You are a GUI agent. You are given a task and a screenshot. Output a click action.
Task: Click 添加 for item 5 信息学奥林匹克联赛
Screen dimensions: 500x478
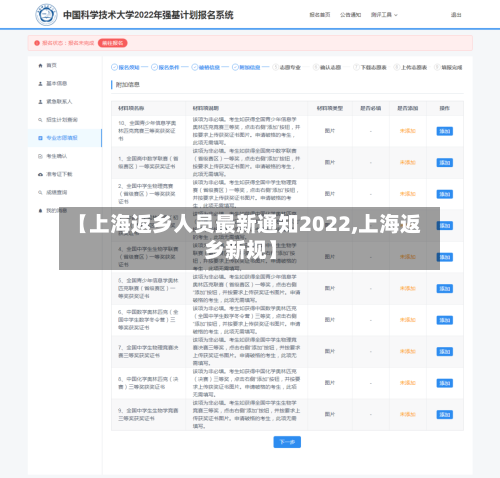click(445, 289)
